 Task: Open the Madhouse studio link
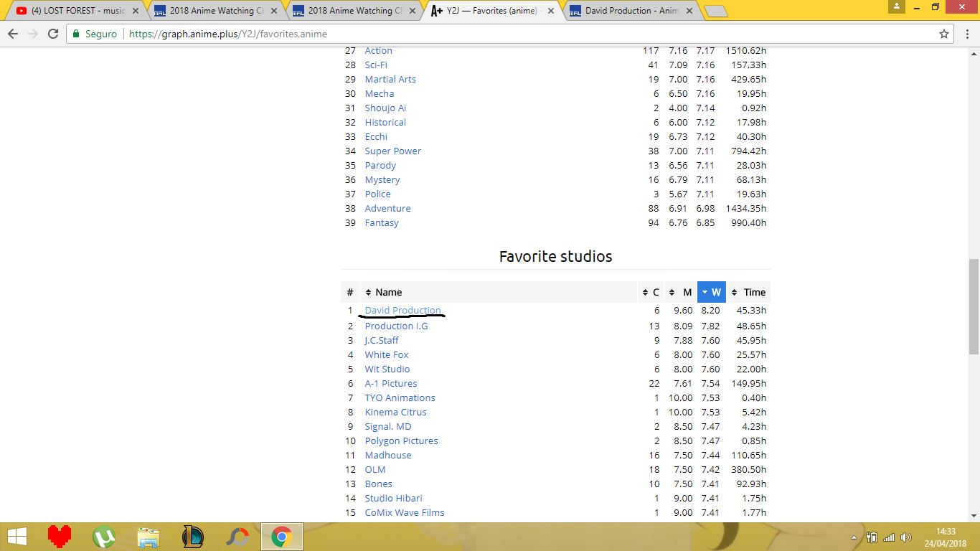pos(388,455)
